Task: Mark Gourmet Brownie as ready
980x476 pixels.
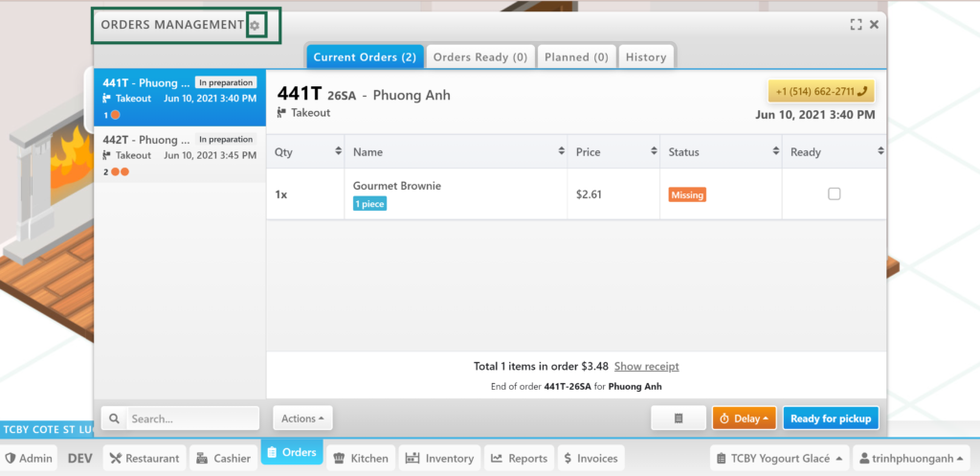Action: tap(834, 193)
